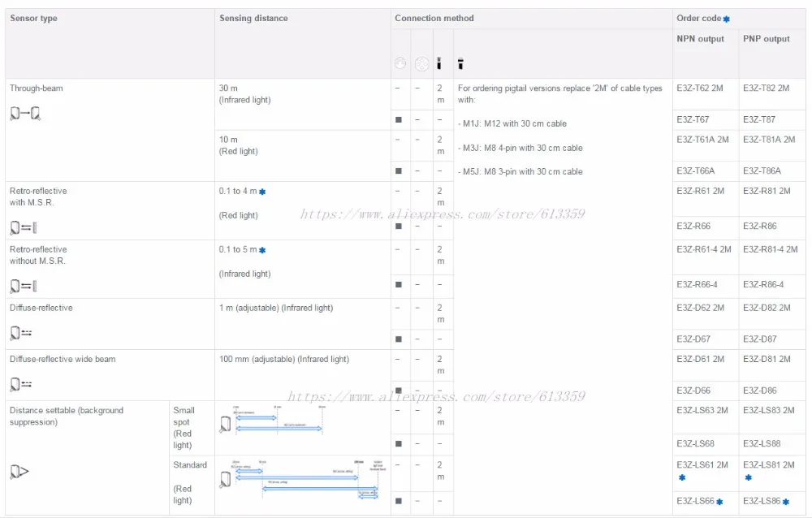Select order code E3Z-D81 2M
Image resolution: width=812 pixels, height=518 pixels.
767,359
